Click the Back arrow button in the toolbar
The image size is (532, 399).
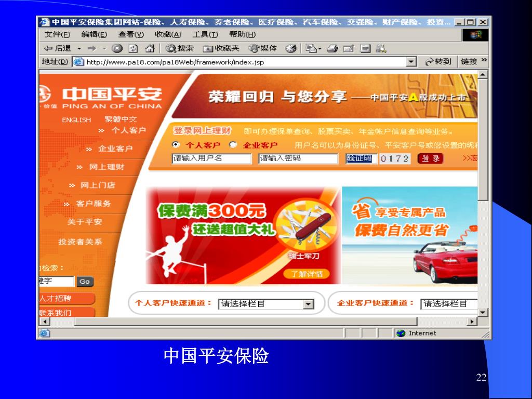[57, 48]
